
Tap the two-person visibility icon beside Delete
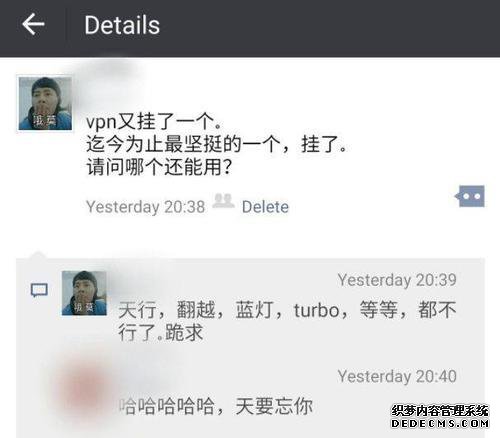[223, 201]
